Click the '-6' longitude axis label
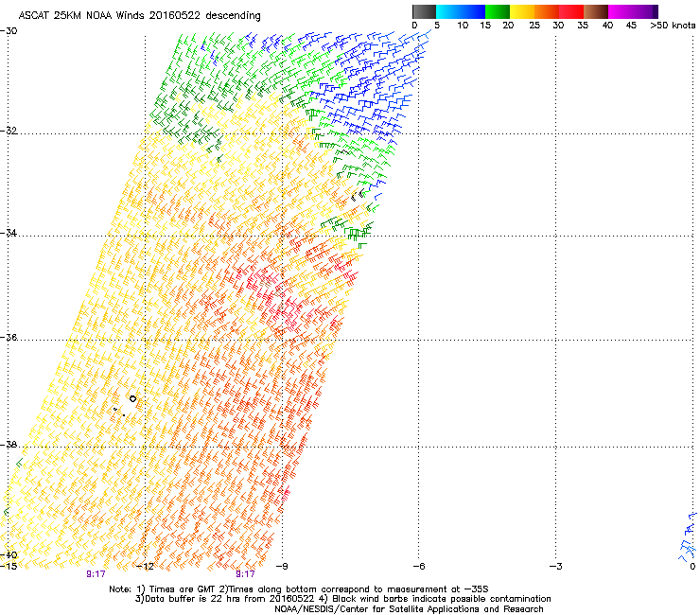 pos(418,567)
